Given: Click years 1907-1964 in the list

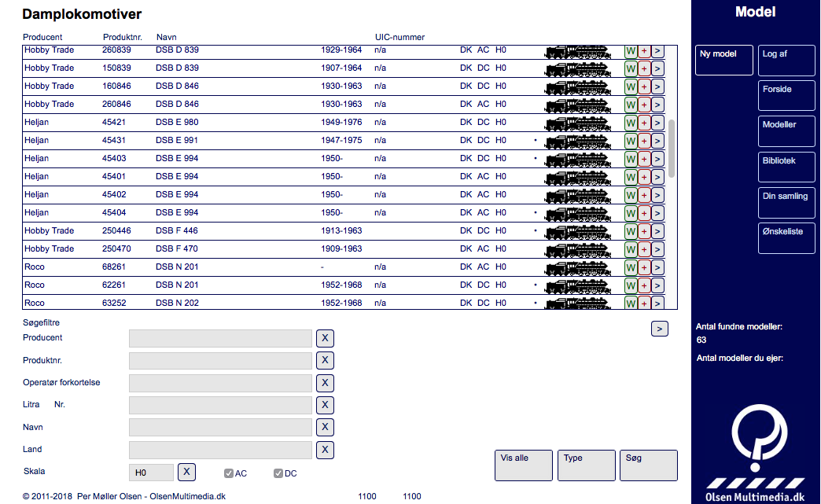Looking at the screenshot, I should coord(341,68).
